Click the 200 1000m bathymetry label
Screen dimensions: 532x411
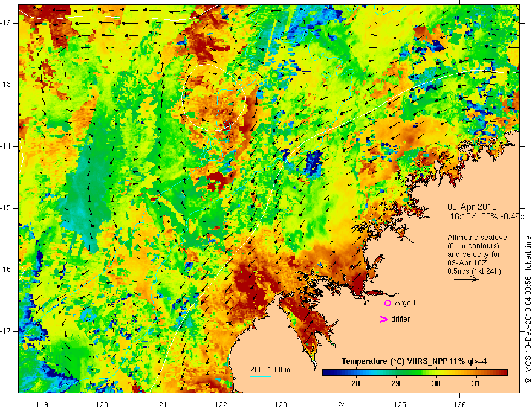tap(270, 370)
